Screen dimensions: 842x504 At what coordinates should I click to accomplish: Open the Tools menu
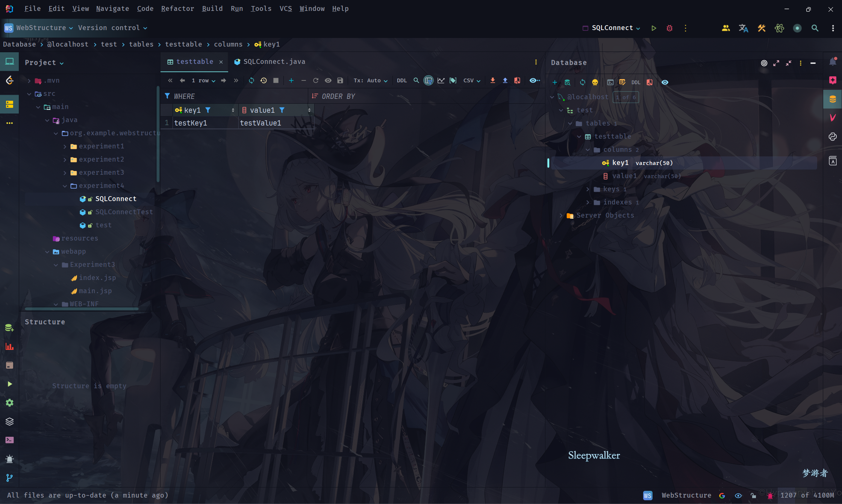click(261, 8)
